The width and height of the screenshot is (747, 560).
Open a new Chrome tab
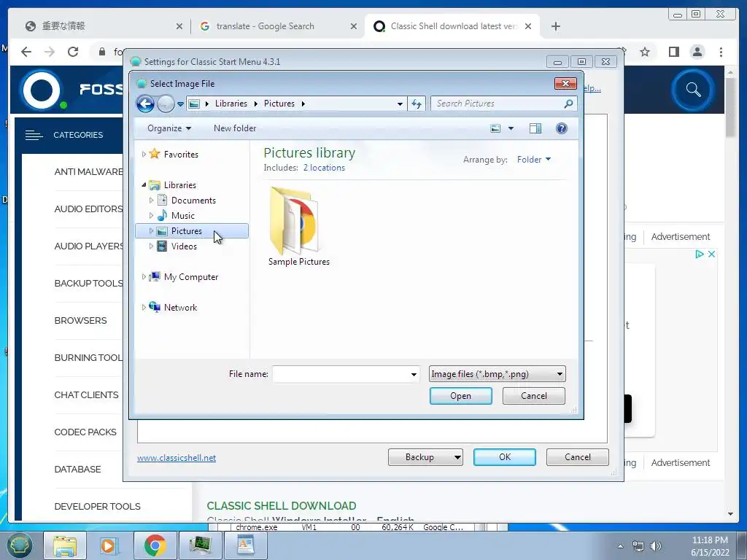coord(555,26)
